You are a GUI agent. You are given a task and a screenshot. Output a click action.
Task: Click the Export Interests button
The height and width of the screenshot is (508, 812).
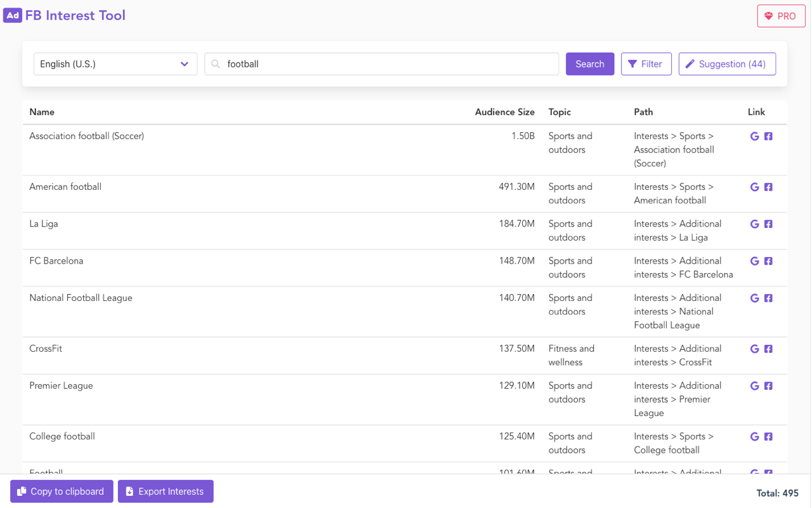[x=166, y=491]
